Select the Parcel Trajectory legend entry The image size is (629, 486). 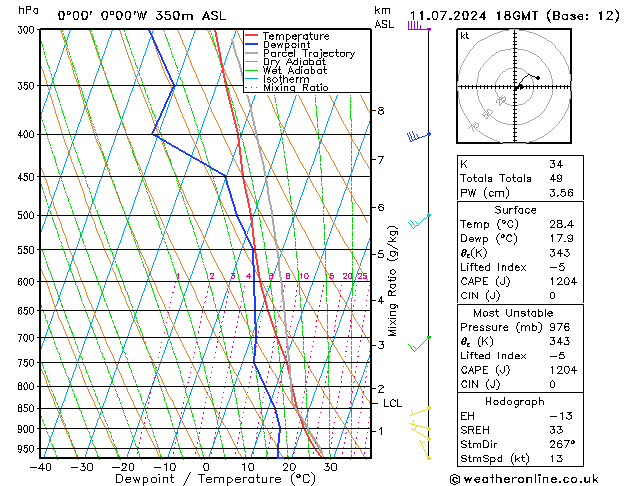tap(300, 53)
